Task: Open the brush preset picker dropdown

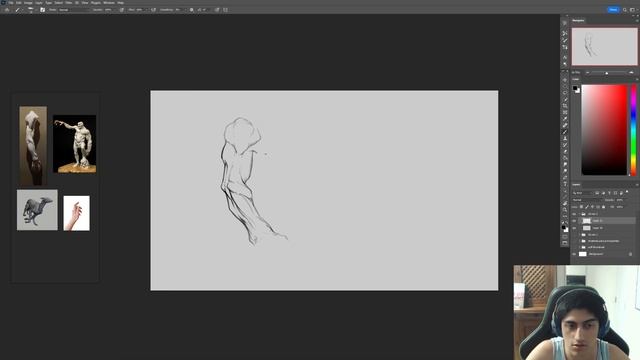Action: click(x=31, y=10)
